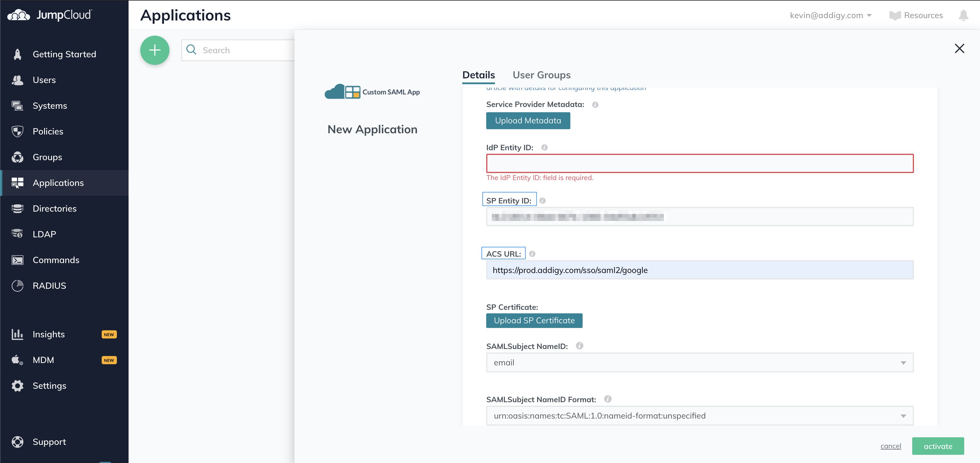This screenshot has width=980, height=463.
Task: Open the SAMLSubject NameID Format dropdown
Action: (903, 415)
